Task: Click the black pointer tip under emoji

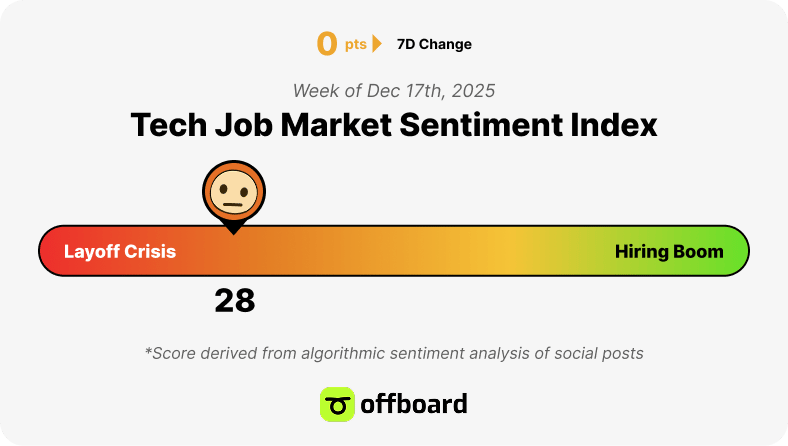Action: (x=234, y=229)
